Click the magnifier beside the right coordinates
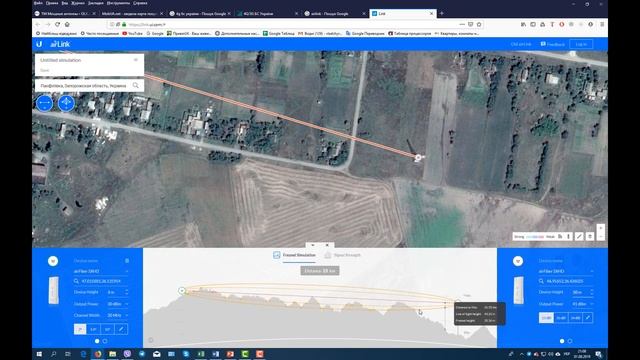The height and width of the screenshot is (360, 640). [541, 281]
